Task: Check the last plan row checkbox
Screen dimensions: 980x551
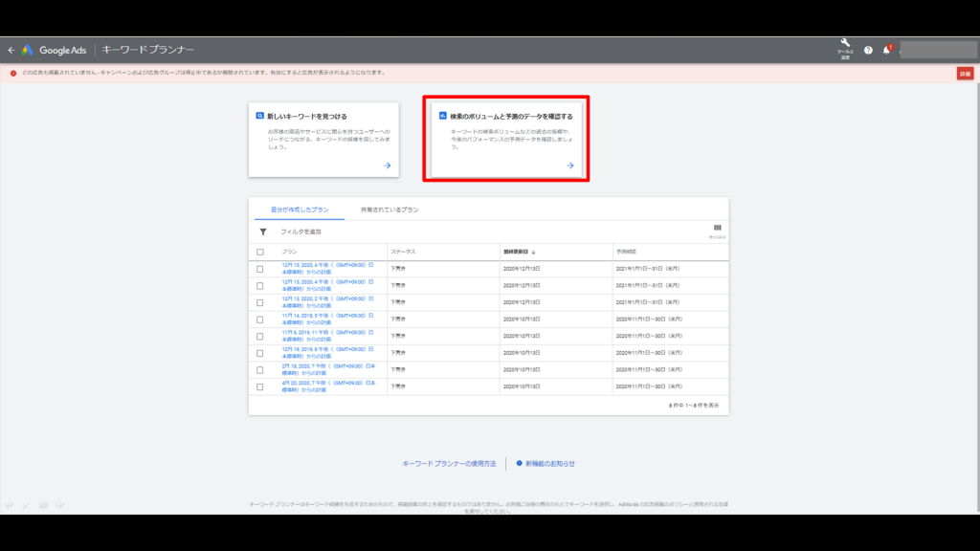Action: [x=259, y=386]
